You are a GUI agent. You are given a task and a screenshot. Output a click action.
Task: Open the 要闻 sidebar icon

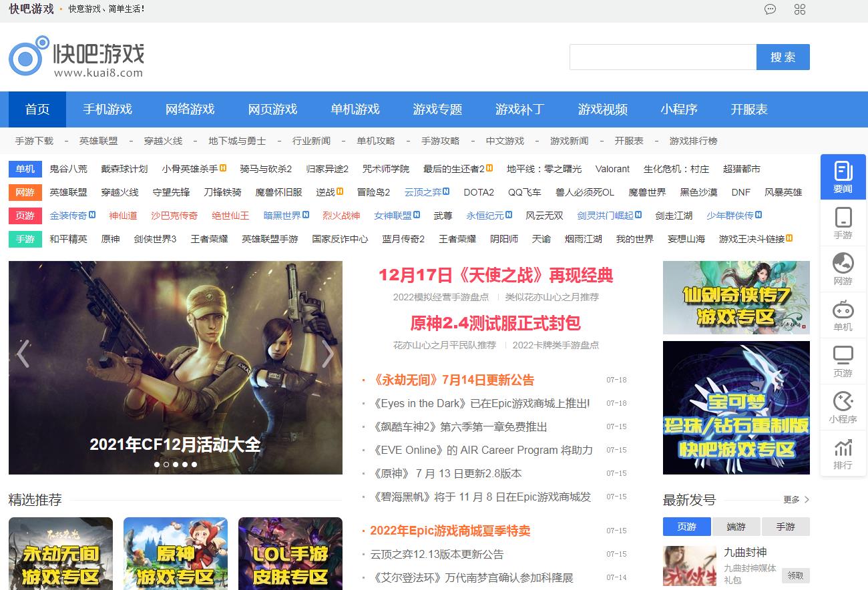tap(843, 177)
